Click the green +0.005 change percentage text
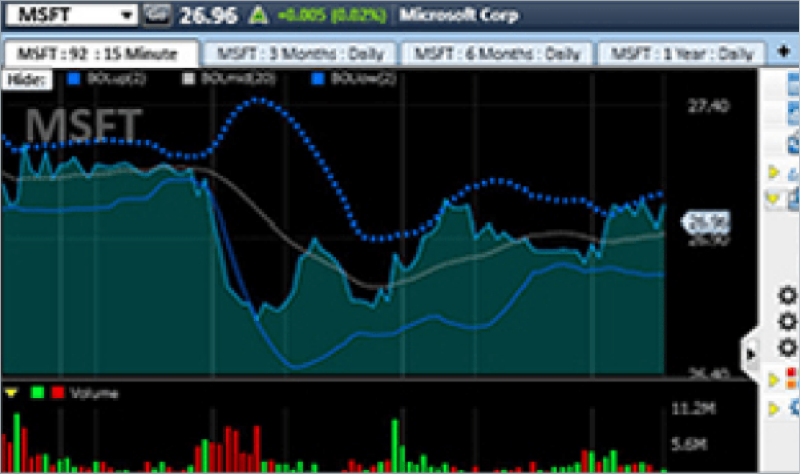This screenshot has width=800, height=474. [x=332, y=15]
